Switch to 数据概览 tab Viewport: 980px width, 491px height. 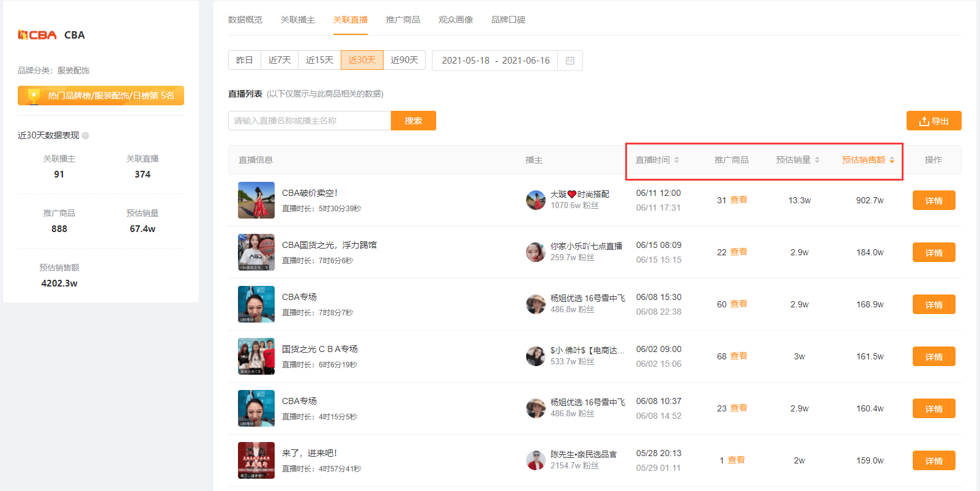pos(245,20)
